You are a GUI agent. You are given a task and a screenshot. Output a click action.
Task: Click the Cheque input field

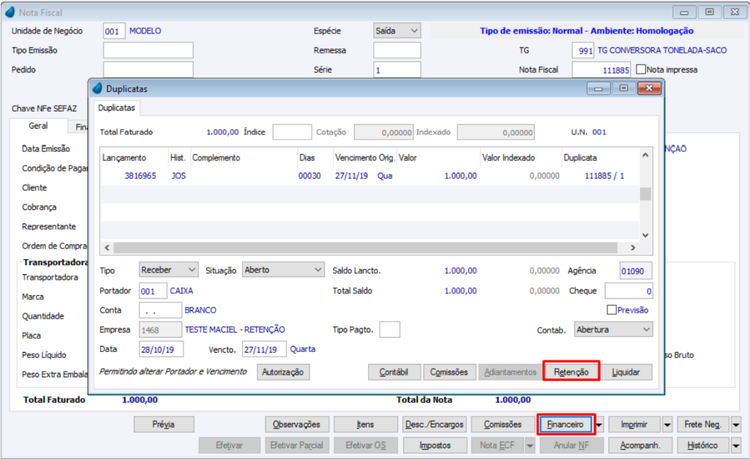(629, 291)
